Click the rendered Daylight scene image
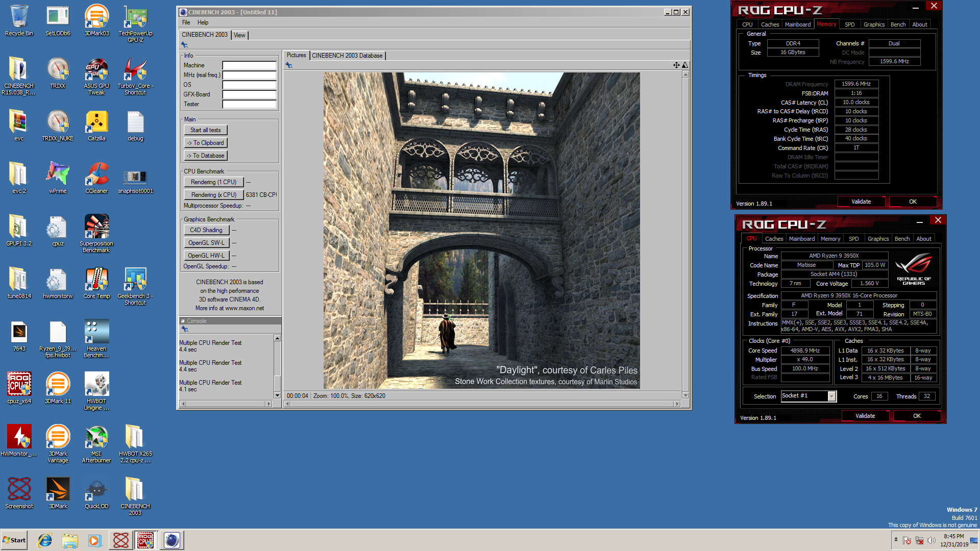This screenshot has width=980, height=551. click(481, 231)
